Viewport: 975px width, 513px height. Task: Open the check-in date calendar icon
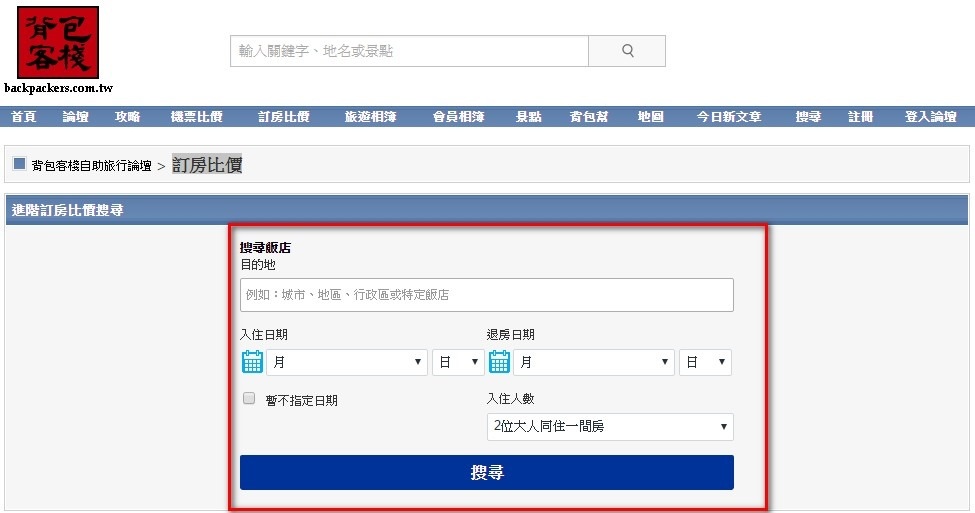tap(252, 362)
